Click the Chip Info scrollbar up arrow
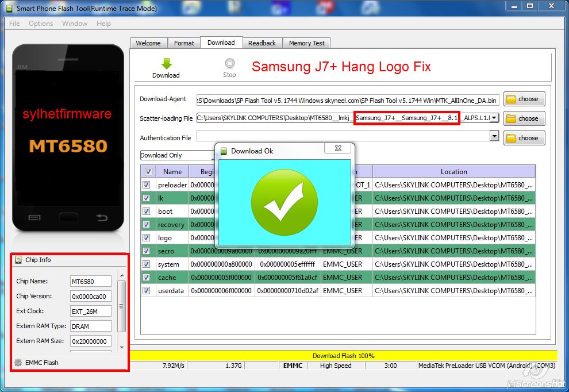The width and height of the screenshot is (569, 392). 122,276
